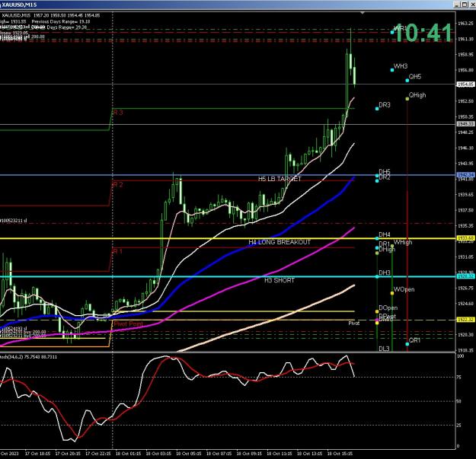This screenshot has height=459, width=476.
Task: Select the DOpen level label
Action: pos(388,308)
